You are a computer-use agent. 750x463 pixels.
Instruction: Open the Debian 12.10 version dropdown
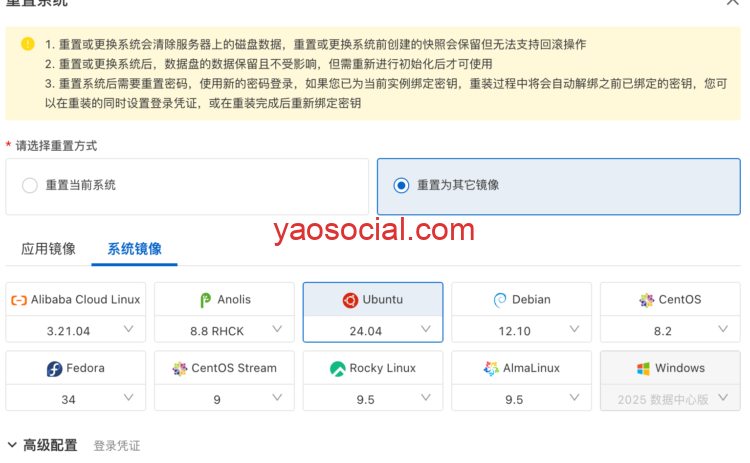point(521,330)
